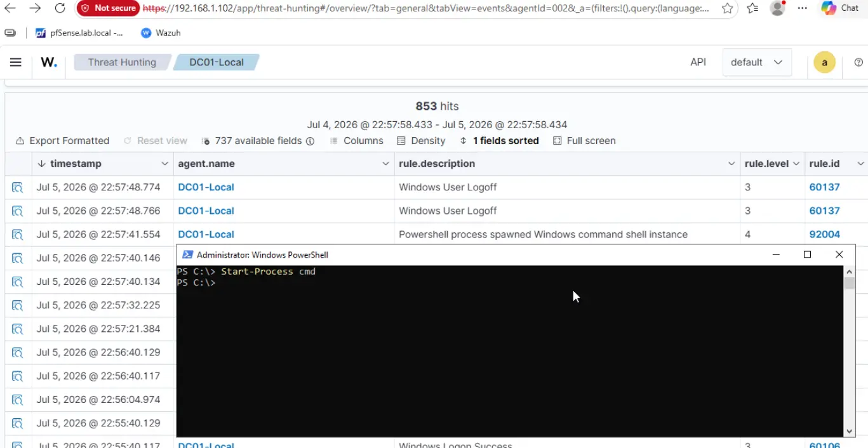Screen dimensions: 868x448
Task: Open the 1 fields sorted menu
Action: (x=499, y=141)
